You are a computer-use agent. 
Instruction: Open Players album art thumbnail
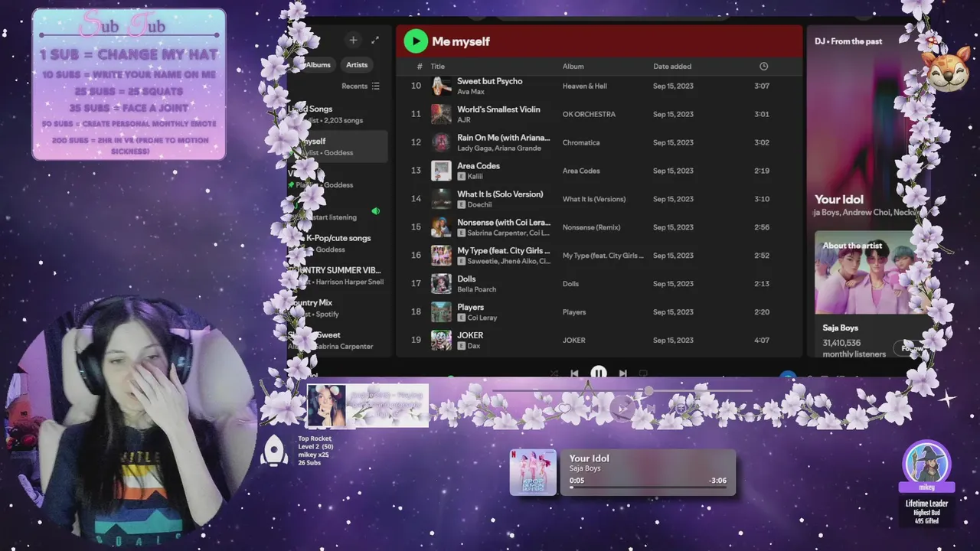[x=441, y=312]
